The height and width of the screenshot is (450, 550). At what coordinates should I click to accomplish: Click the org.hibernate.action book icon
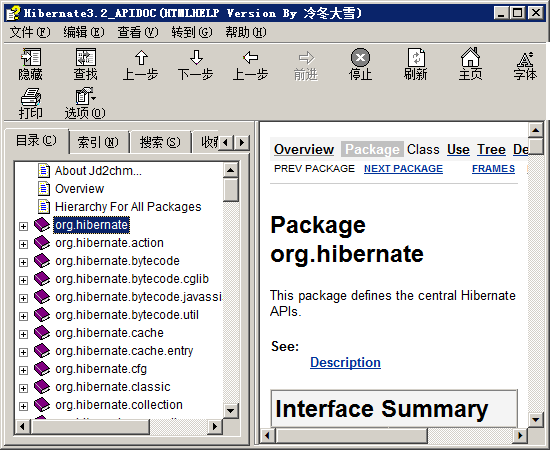tap(42, 243)
